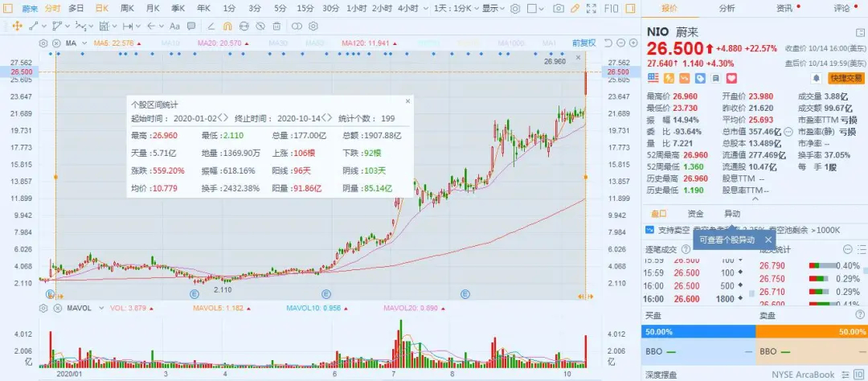868x381 pixels.
Task: Switch to 周K weekly chart
Action: [x=127, y=8]
